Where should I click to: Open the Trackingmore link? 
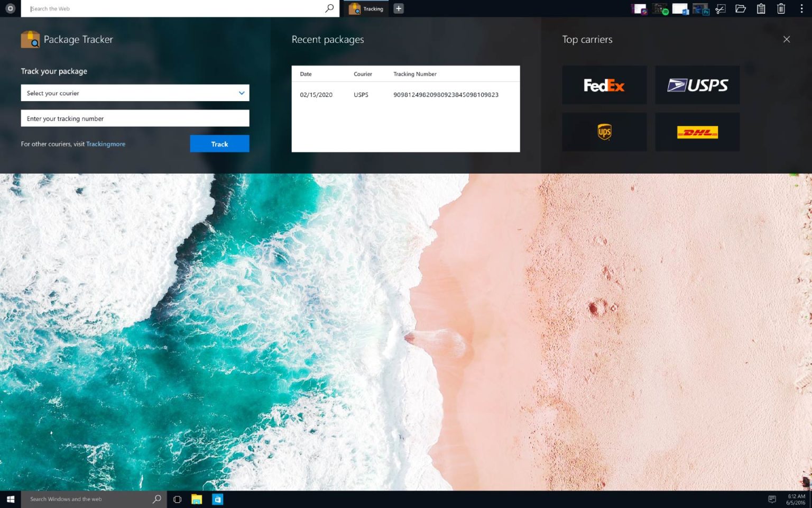[x=106, y=144]
